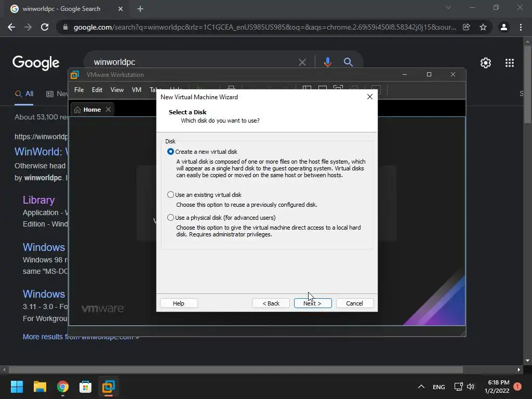This screenshot has width=532, height=399.
Task: Open VMware Workstation taskbar icon
Action: coord(109,387)
